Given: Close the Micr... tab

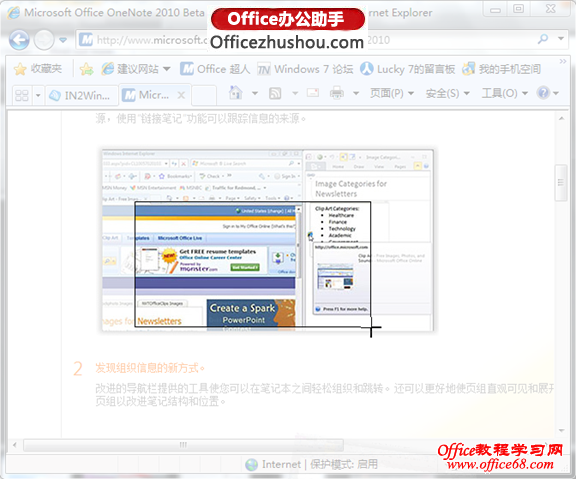Looking at the screenshot, I should point(181,96).
